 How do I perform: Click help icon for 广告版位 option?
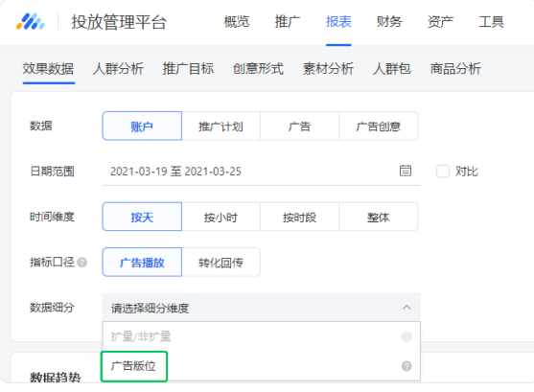(406, 366)
